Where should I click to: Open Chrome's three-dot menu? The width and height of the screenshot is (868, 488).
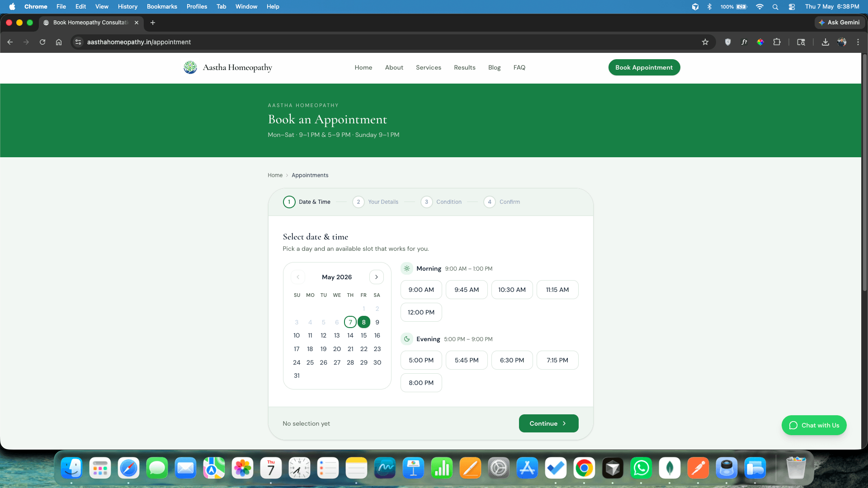pyautogui.click(x=858, y=42)
